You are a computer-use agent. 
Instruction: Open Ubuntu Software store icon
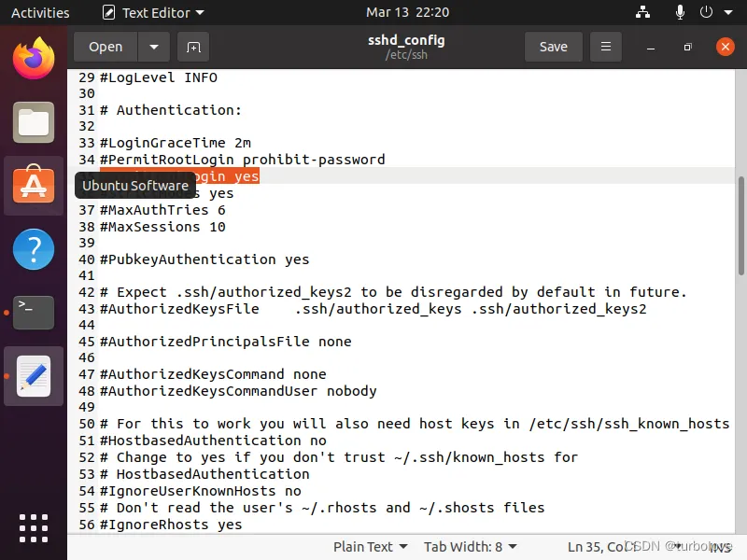[34, 186]
